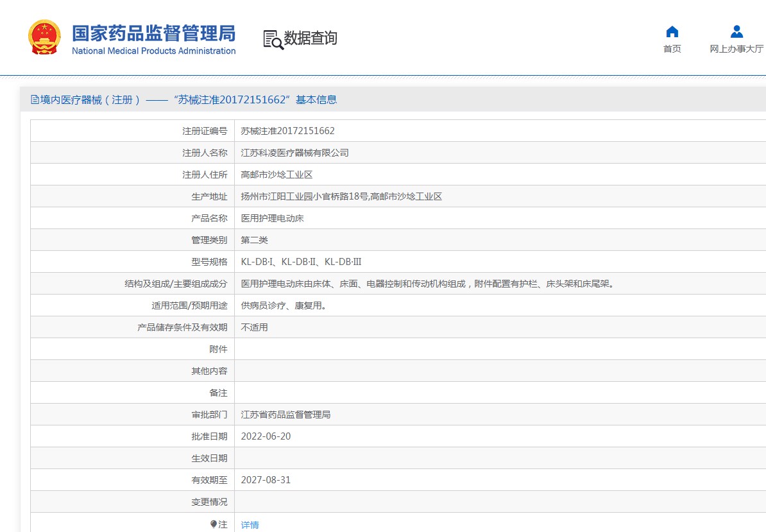Click the 生效日期 row label
This screenshot has height=532, width=766.
pos(209,458)
